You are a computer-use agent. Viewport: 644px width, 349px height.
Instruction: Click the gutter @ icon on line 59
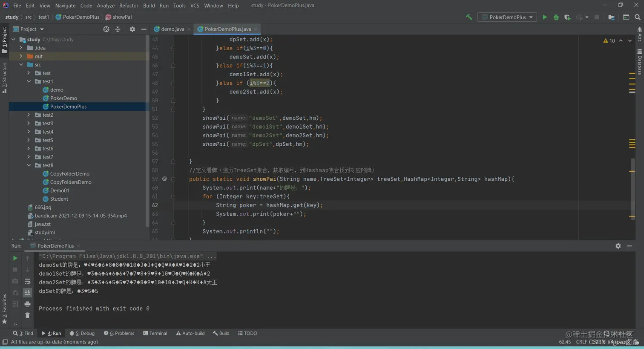pos(164,179)
